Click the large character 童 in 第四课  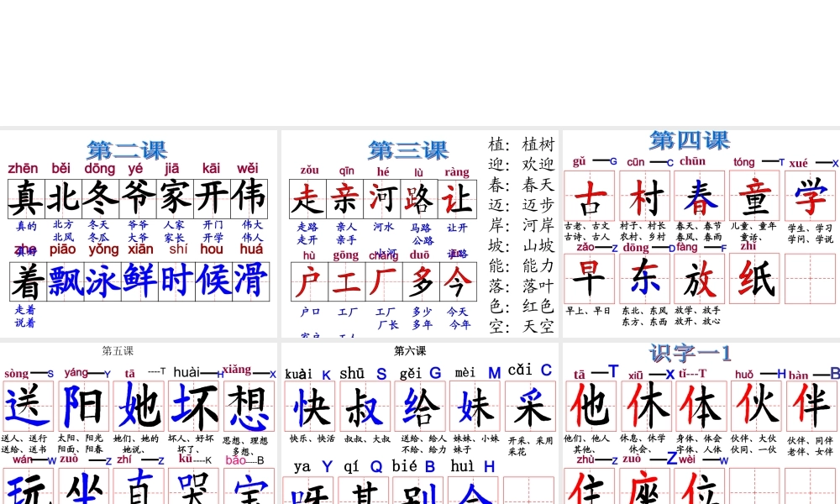(755, 197)
